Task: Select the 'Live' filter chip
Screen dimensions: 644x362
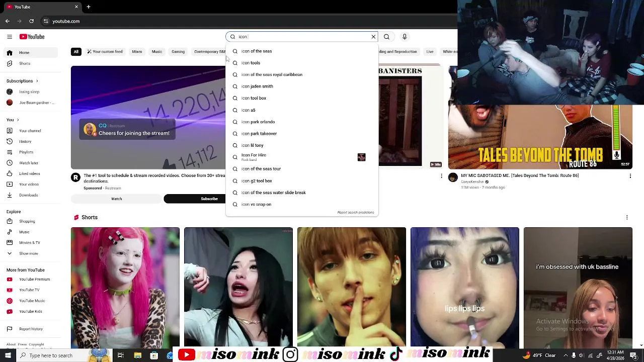Action: [x=430, y=52]
